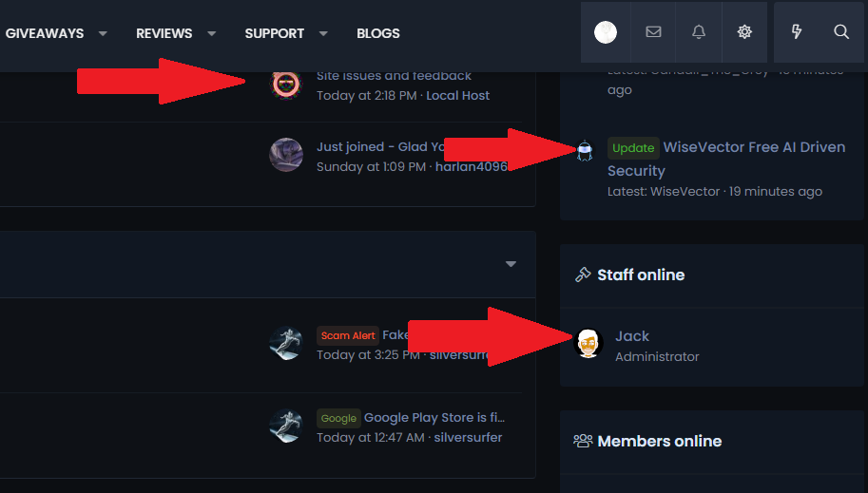
Task: Open the Site issues and feedback thread
Action: click(394, 75)
